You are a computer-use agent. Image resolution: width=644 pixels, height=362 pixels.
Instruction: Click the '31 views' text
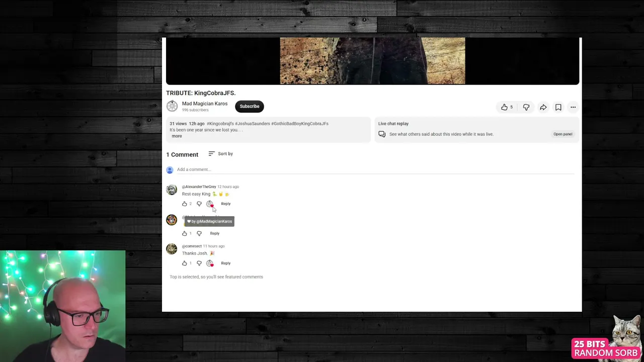178,124
